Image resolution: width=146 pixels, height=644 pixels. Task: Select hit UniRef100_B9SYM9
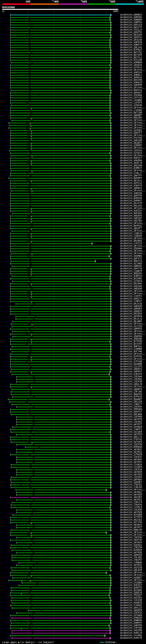131,80
